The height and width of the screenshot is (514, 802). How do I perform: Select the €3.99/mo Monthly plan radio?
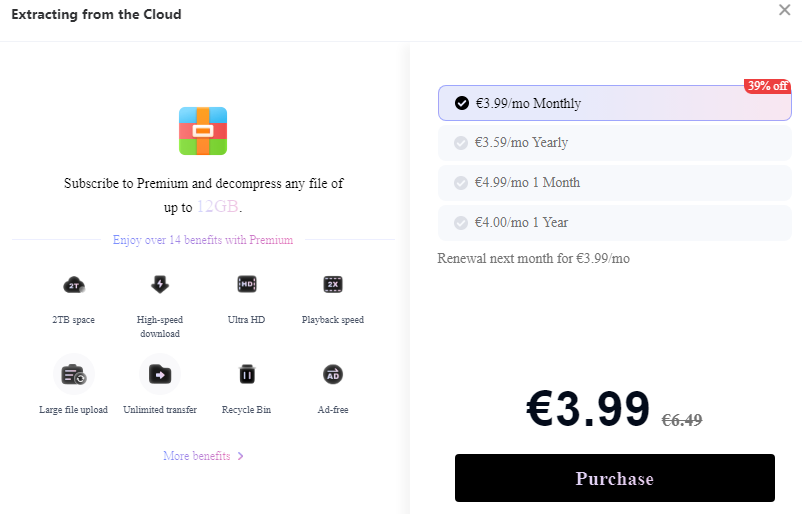click(462, 103)
